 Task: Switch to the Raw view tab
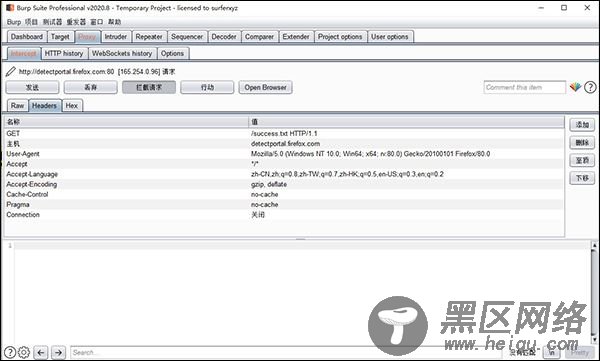pyautogui.click(x=18, y=106)
